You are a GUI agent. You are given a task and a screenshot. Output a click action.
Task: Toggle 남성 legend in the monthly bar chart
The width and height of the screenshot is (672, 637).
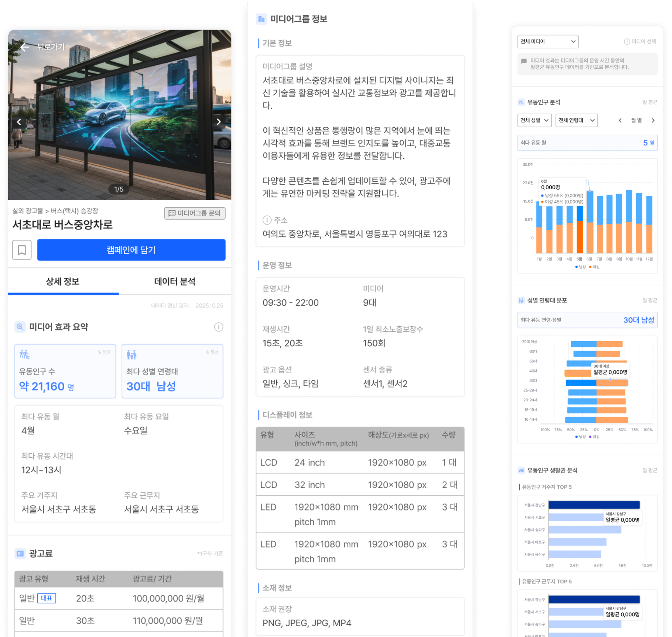580,267
